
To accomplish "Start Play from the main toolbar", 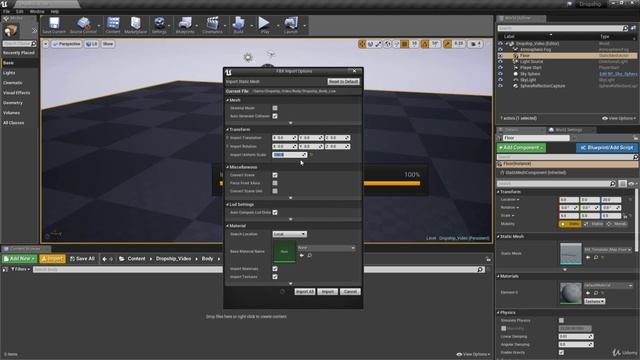I will coord(264,25).
